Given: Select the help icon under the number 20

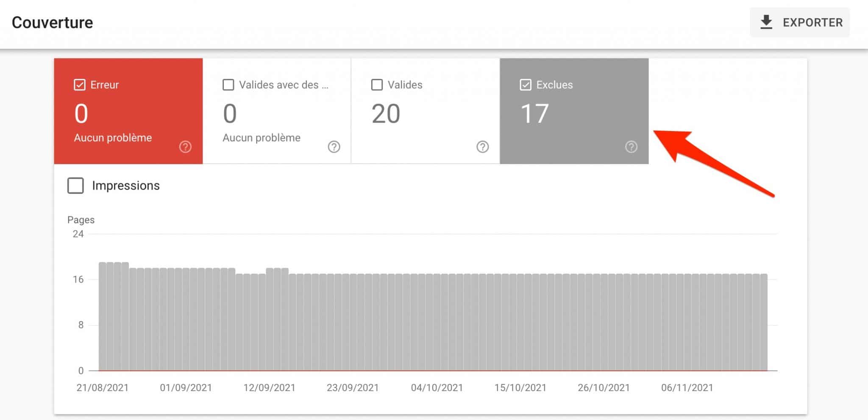Looking at the screenshot, I should pyautogui.click(x=483, y=147).
